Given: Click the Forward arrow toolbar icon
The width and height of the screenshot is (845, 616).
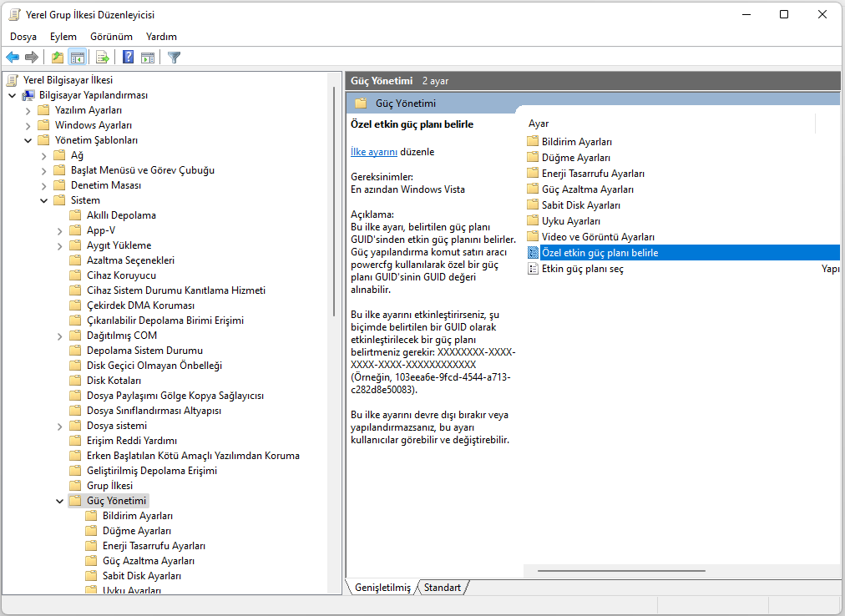Looking at the screenshot, I should click(x=32, y=57).
